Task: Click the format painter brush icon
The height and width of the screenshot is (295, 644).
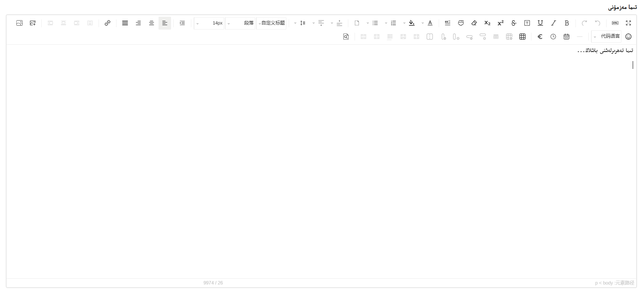Action: (x=461, y=23)
